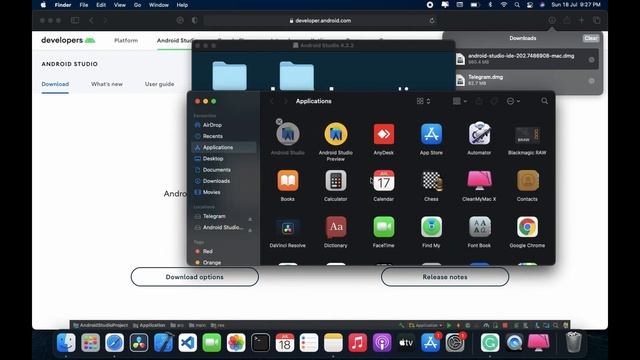Image resolution: width=640 pixels, height=360 pixels.
Task: Open the Window menu
Action: click(159, 5)
